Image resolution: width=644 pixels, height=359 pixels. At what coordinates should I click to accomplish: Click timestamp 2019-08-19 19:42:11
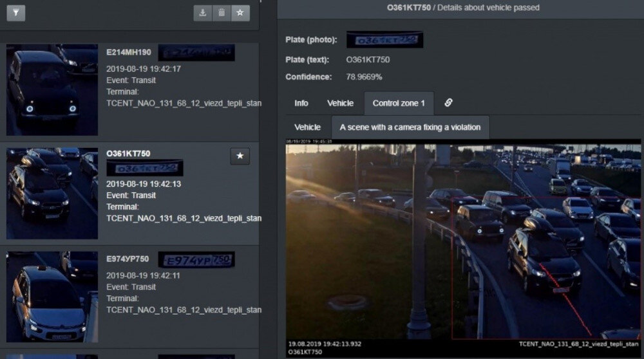[143, 275]
